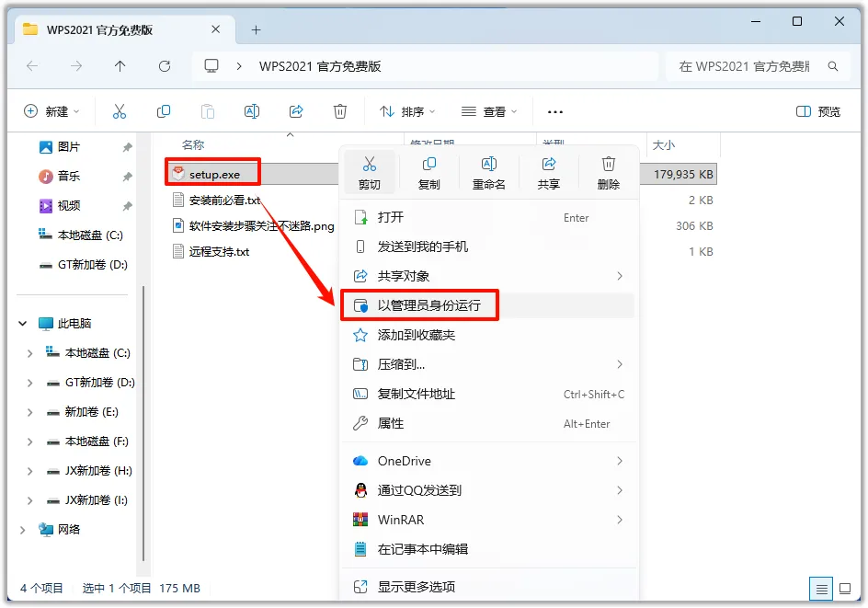Open the 查看 view dropdown

[489, 112]
